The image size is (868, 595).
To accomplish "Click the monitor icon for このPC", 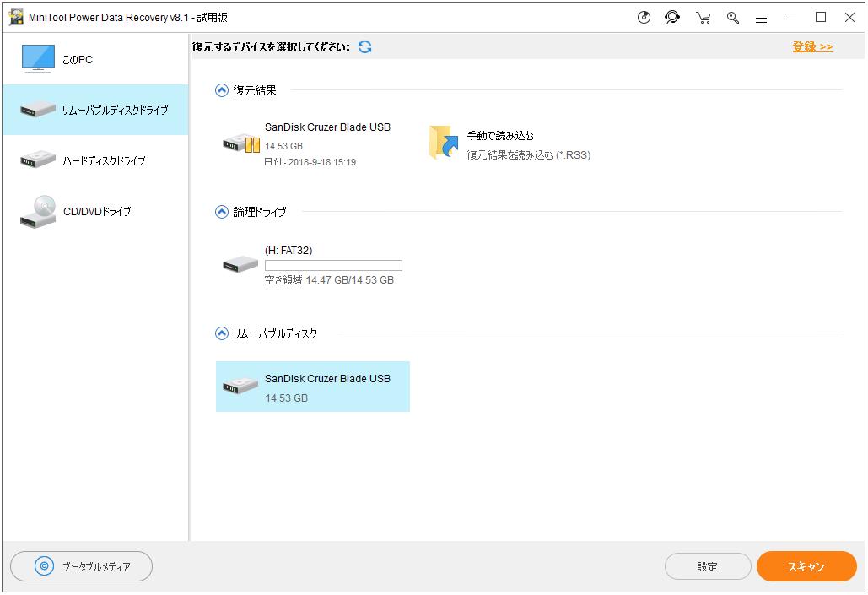I will (38, 59).
